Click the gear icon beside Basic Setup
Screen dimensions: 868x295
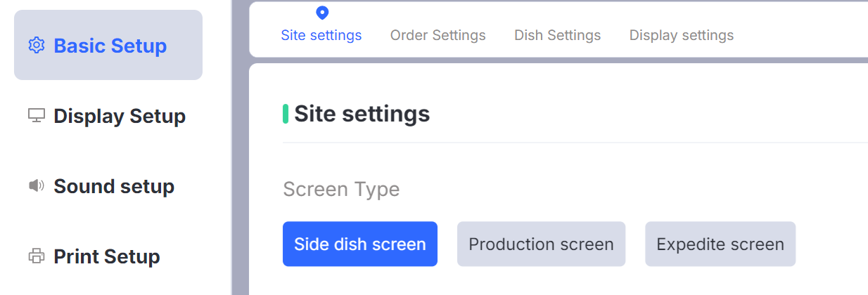coord(36,46)
